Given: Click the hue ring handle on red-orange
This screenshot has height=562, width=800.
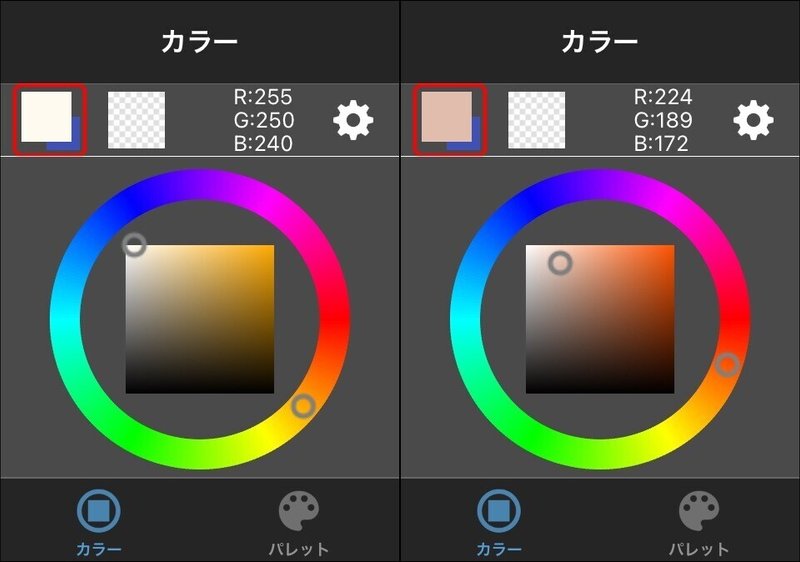Looking at the screenshot, I should 728,365.
